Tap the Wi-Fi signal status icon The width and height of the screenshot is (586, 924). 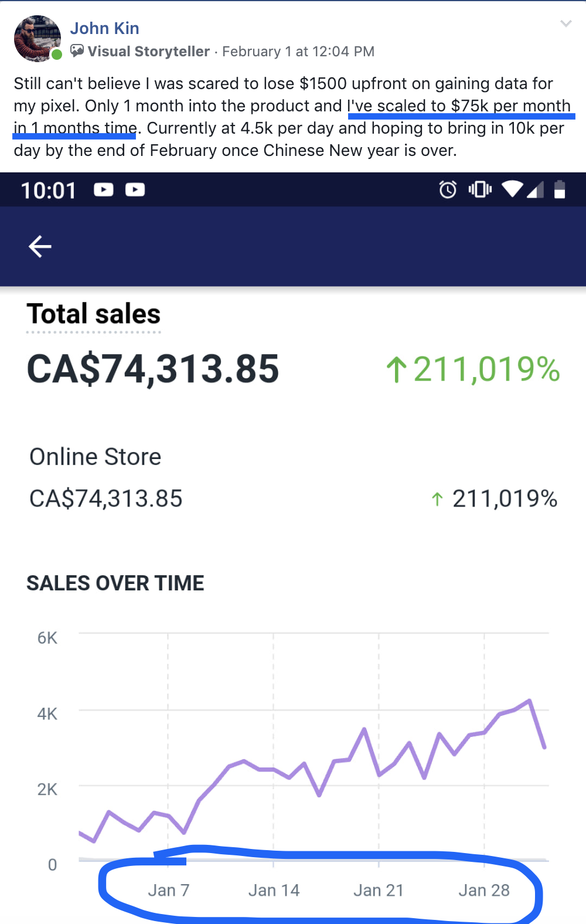(x=512, y=189)
